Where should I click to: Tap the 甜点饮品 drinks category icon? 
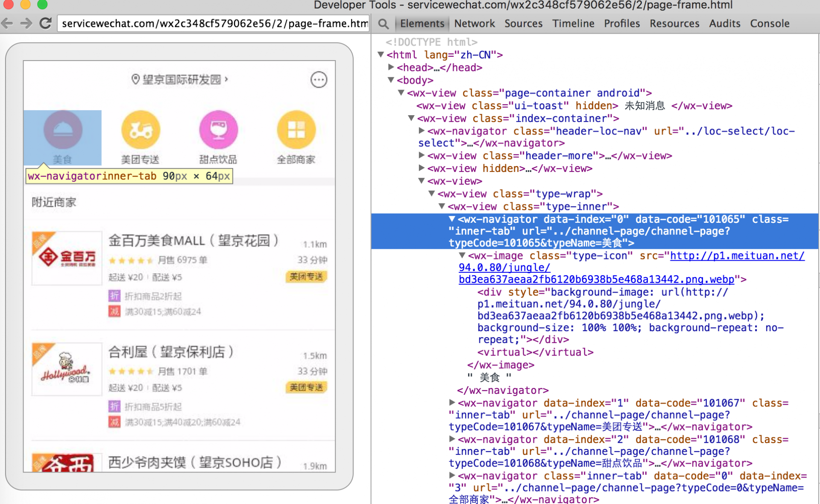point(218,129)
